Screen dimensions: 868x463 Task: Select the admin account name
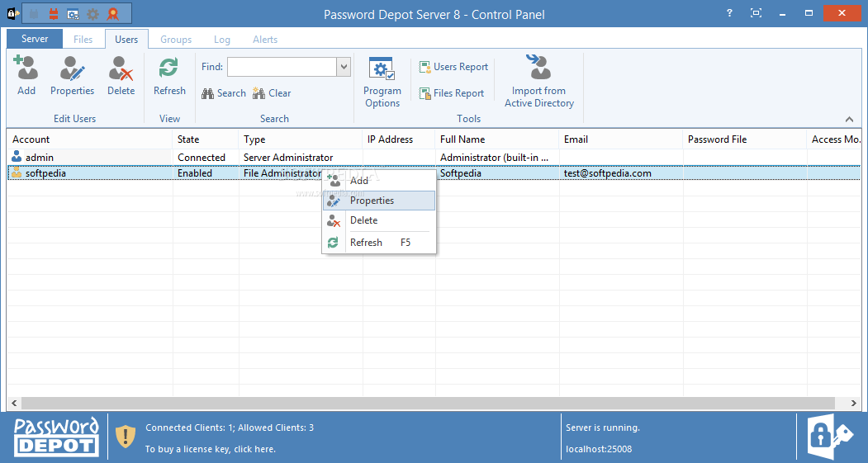click(40, 158)
